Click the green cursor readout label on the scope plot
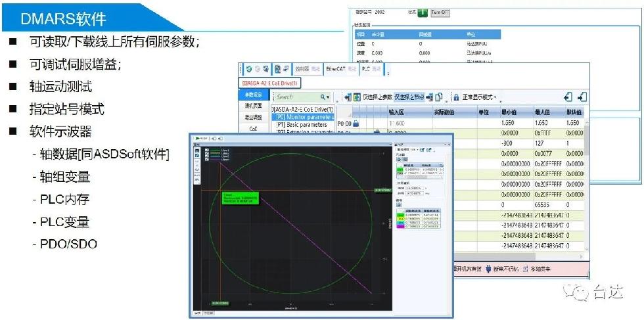Viewport: 644px width, 320px height. point(240,198)
